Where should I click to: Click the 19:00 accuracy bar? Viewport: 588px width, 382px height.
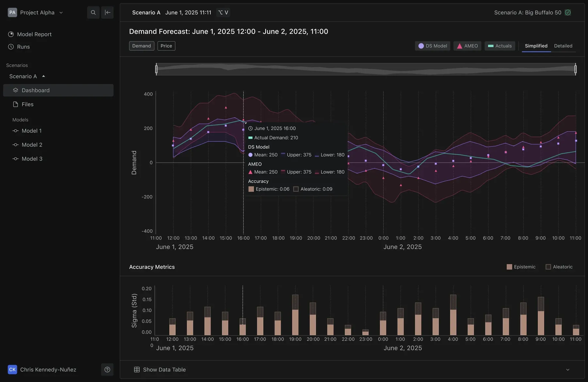pyautogui.click(x=295, y=315)
